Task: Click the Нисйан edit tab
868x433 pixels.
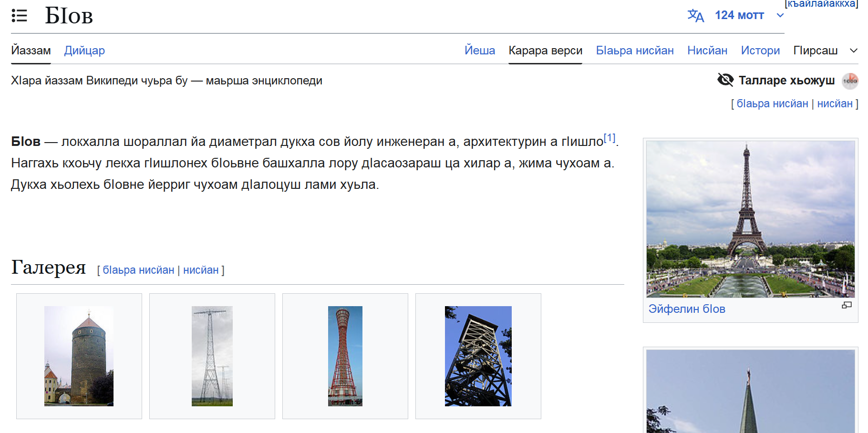Action: point(707,51)
